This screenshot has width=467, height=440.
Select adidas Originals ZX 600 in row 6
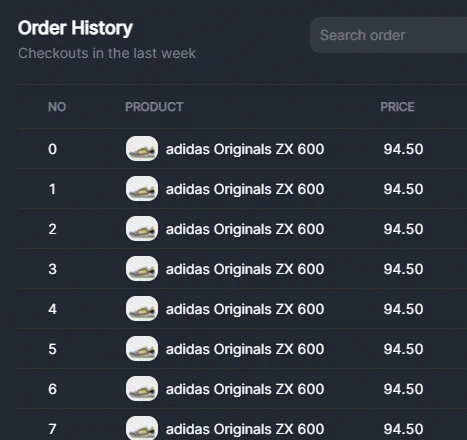(245, 389)
